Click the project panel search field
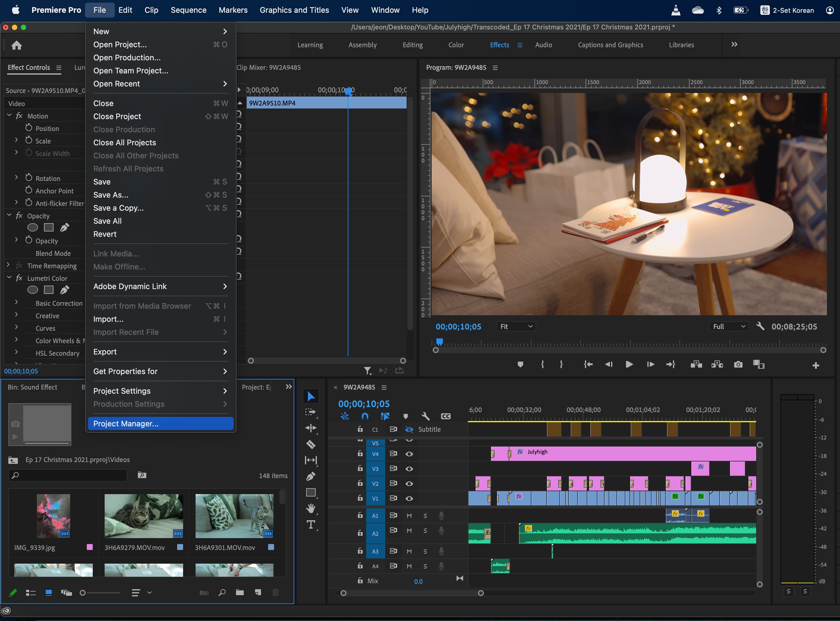Viewport: 840px width, 621px height. 68,475
